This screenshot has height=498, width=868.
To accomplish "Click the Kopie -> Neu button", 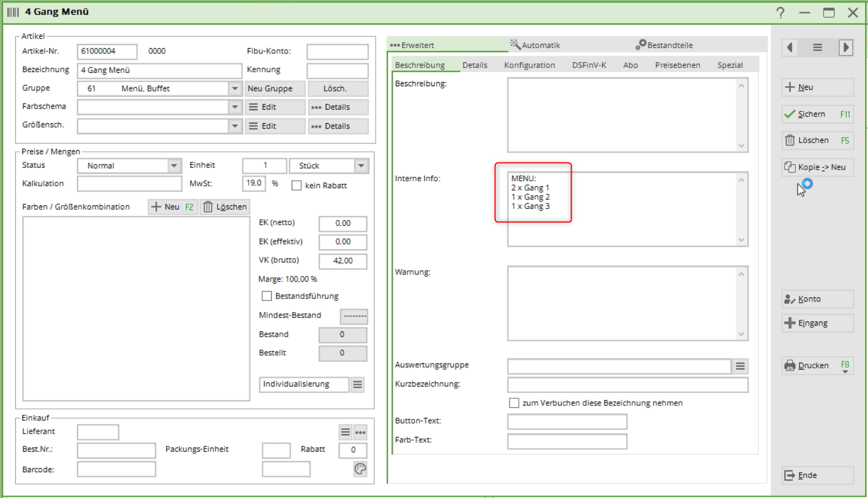I will 817,167.
